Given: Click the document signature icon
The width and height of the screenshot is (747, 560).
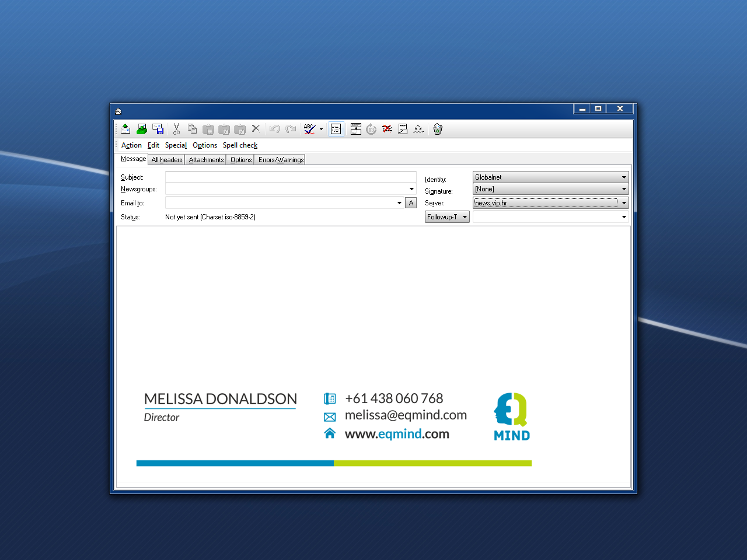Looking at the screenshot, I should [x=403, y=129].
